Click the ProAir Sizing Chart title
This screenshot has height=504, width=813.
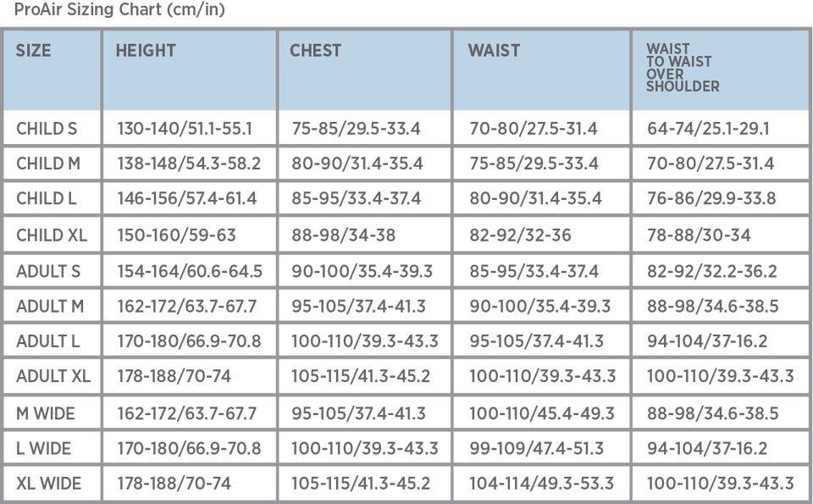(119, 10)
